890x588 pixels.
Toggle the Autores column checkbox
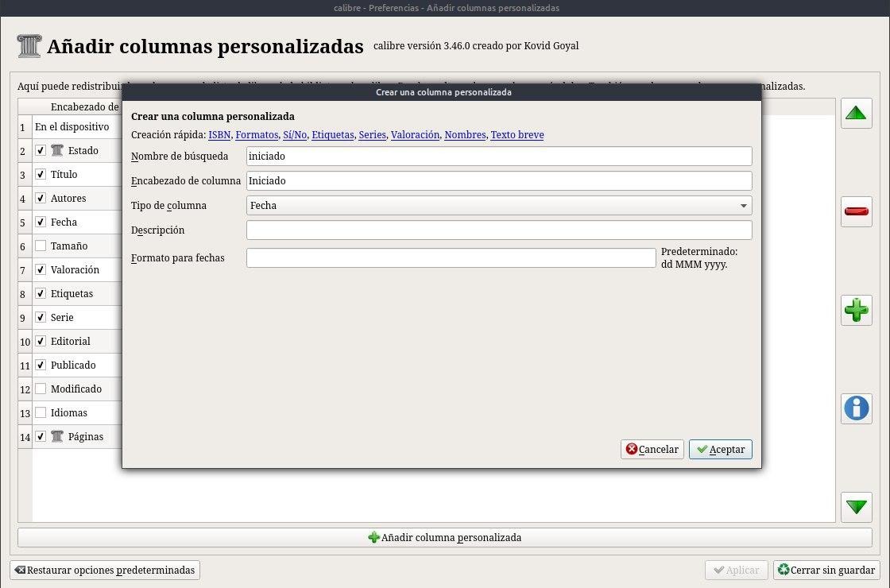coord(41,198)
